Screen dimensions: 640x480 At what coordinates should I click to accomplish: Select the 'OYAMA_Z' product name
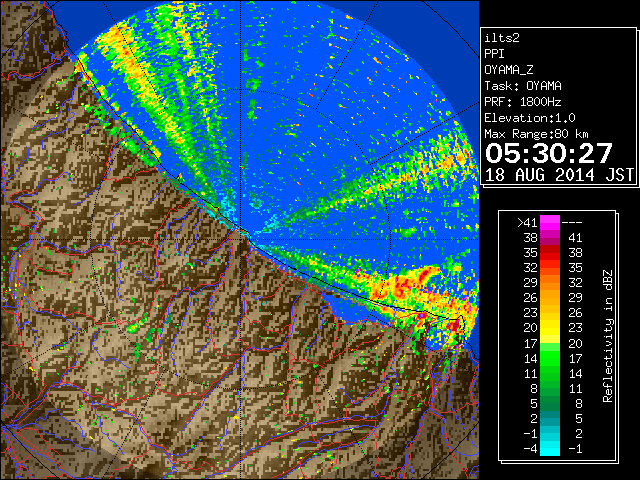[509, 70]
